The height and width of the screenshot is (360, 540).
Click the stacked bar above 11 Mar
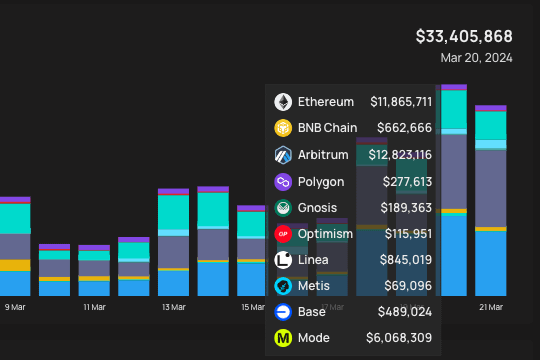(x=94, y=270)
